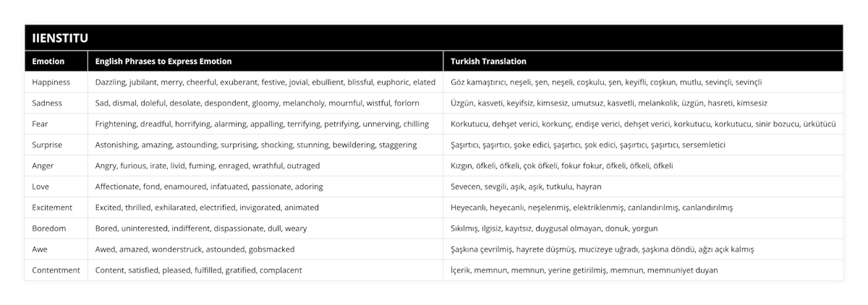Select the Awe row label
Screen dimensions: 868x305
pyautogui.click(x=41, y=249)
